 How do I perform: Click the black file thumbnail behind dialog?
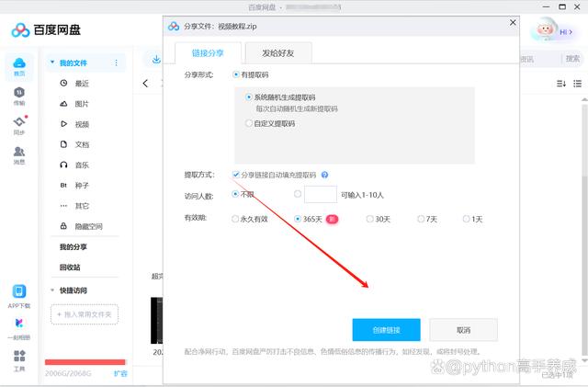tap(157, 320)
